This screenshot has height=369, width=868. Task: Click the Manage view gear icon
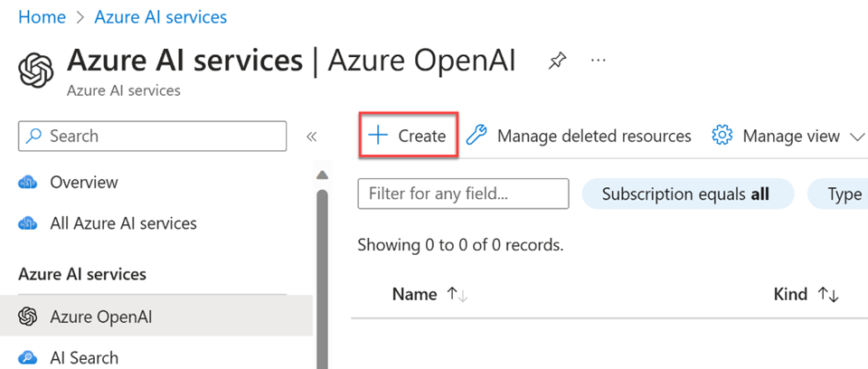tap(722, 136)
